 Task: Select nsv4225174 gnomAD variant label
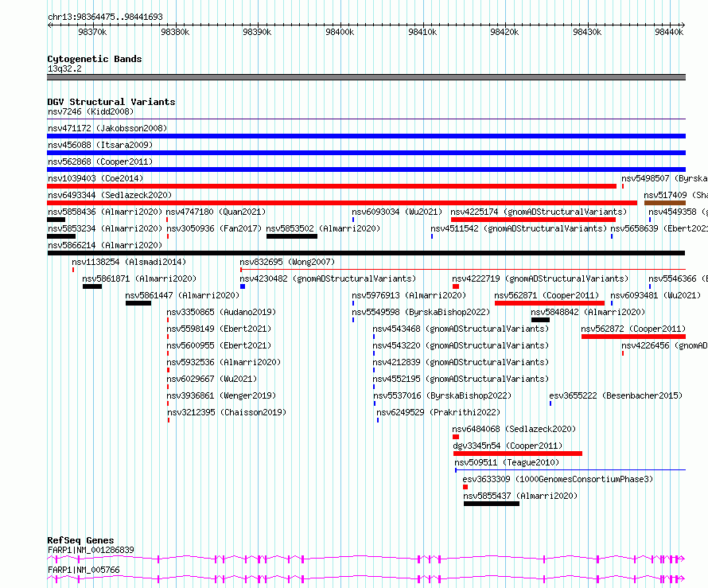(x=539, y=212)
